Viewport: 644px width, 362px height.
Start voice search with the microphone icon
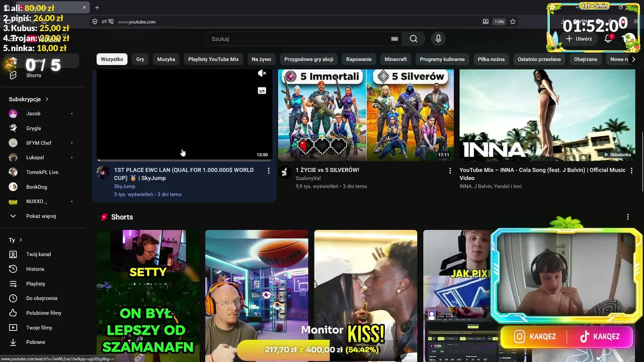[x=438, y=39]
